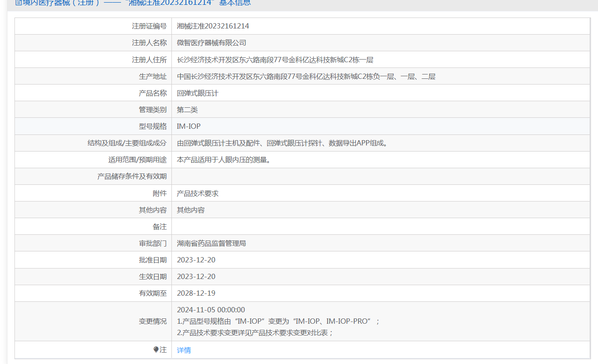Image resolution: width=598 pixels, height=364 pixels.
Task: Click the registrant address ending C2栋一层
Action: pos(275,60)
